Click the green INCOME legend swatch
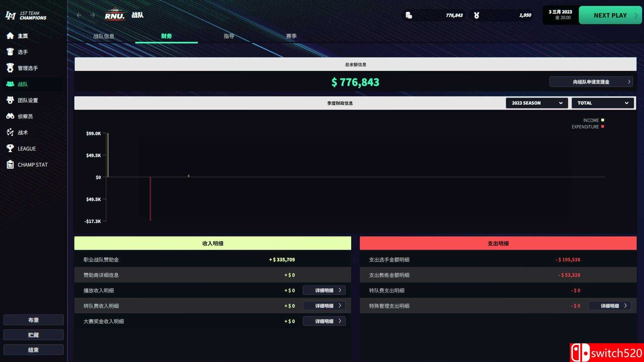Screen dimensions: 644x362 602,120
